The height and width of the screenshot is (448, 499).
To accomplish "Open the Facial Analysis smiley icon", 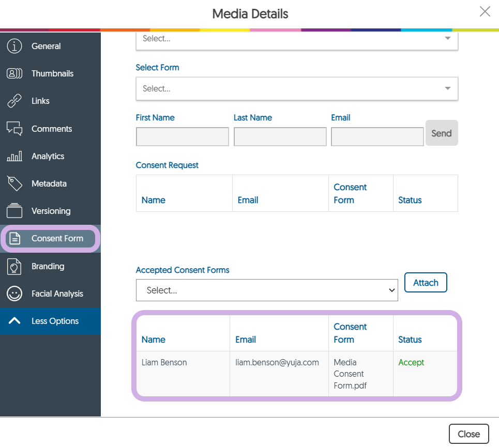I will click(x=14, y=293).
